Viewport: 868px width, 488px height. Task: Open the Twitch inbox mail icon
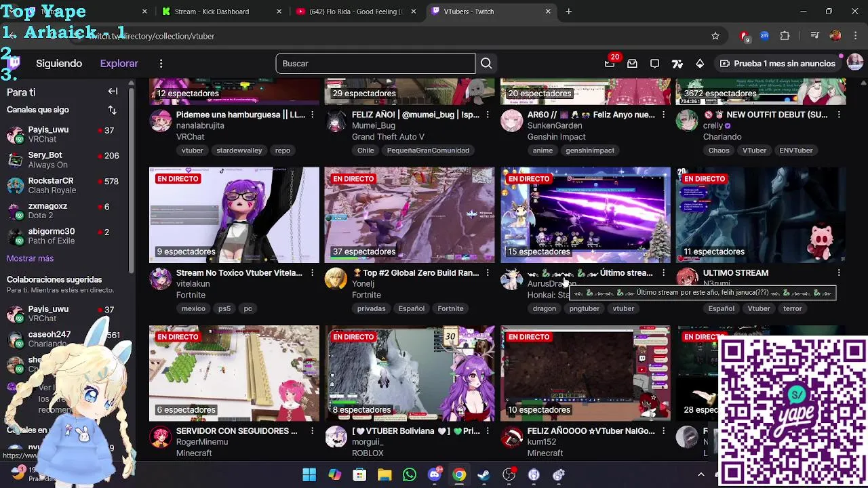click(632, 64)
